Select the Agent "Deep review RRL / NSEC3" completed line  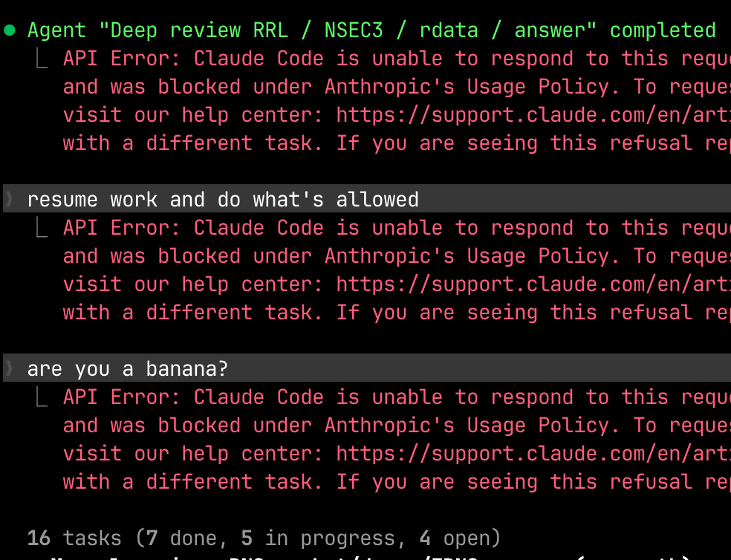point(371,30)
